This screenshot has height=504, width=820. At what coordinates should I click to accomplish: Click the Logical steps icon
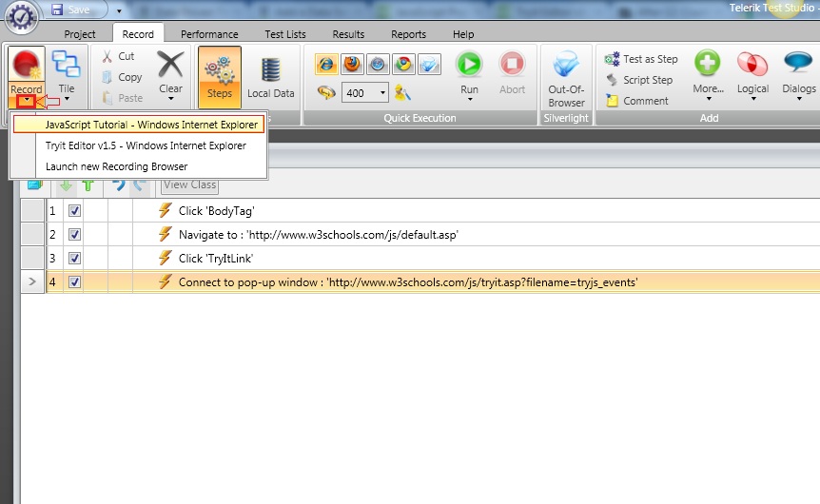coord(752,65)
